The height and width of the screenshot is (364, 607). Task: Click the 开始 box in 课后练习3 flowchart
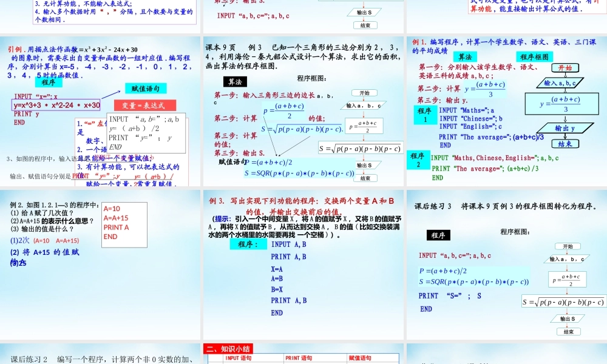568,246
